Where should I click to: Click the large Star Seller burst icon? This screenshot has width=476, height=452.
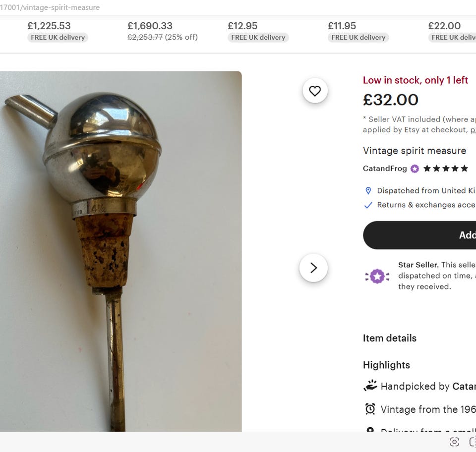pyautogui.click(x=377, y=276)
